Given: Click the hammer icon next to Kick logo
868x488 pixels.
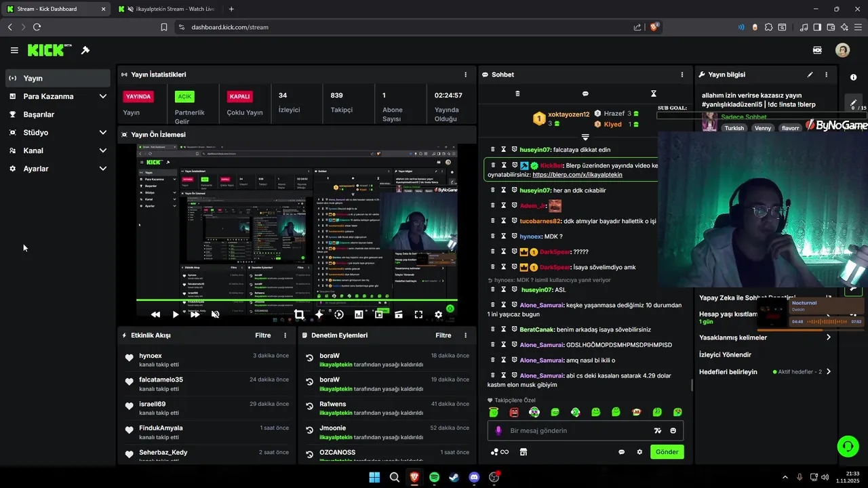Looking at the screenshot, I should point(85,50).
